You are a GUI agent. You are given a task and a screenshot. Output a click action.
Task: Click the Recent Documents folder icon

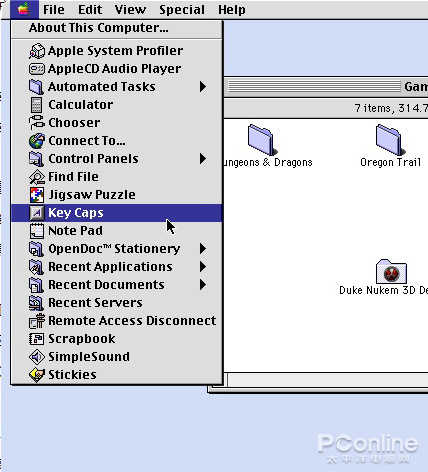click(x=36, y=285)
